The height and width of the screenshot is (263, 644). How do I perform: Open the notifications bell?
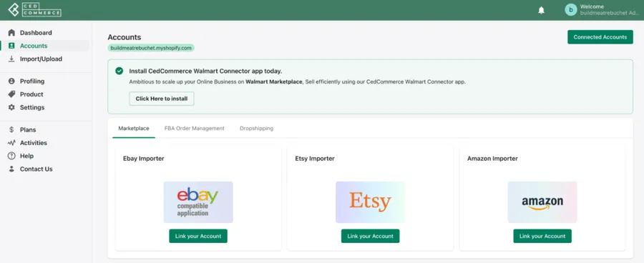pos(542,10)
